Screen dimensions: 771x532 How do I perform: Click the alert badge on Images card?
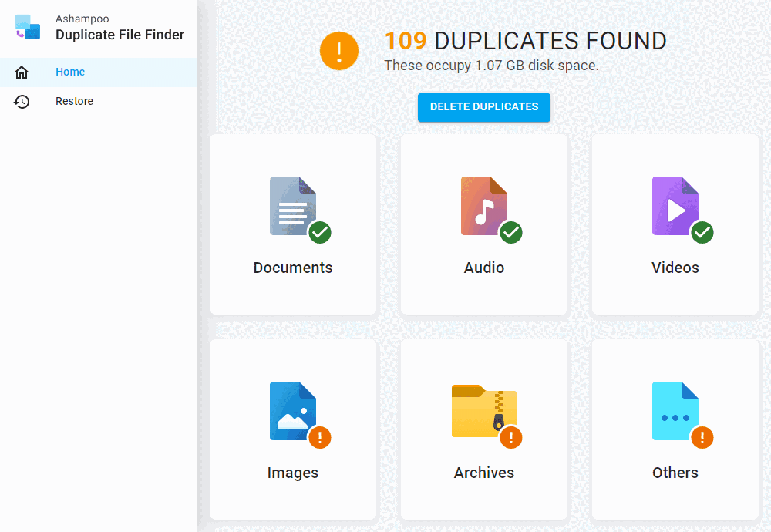click(320, 437)
